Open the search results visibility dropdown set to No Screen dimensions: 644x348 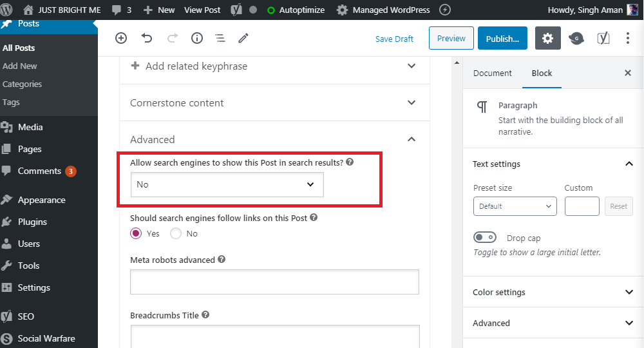[x=227, y=184]
